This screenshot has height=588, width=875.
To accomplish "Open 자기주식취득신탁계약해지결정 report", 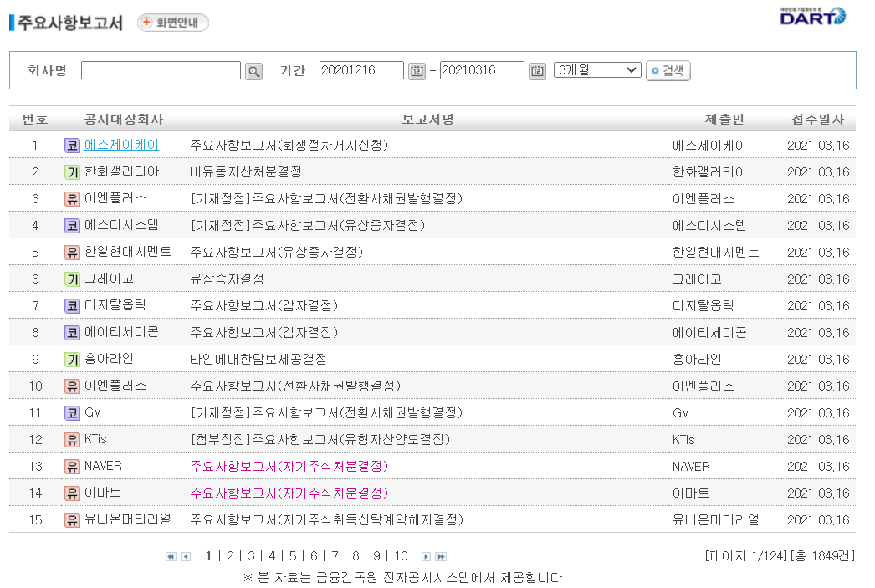I will (x=326, y=520).
